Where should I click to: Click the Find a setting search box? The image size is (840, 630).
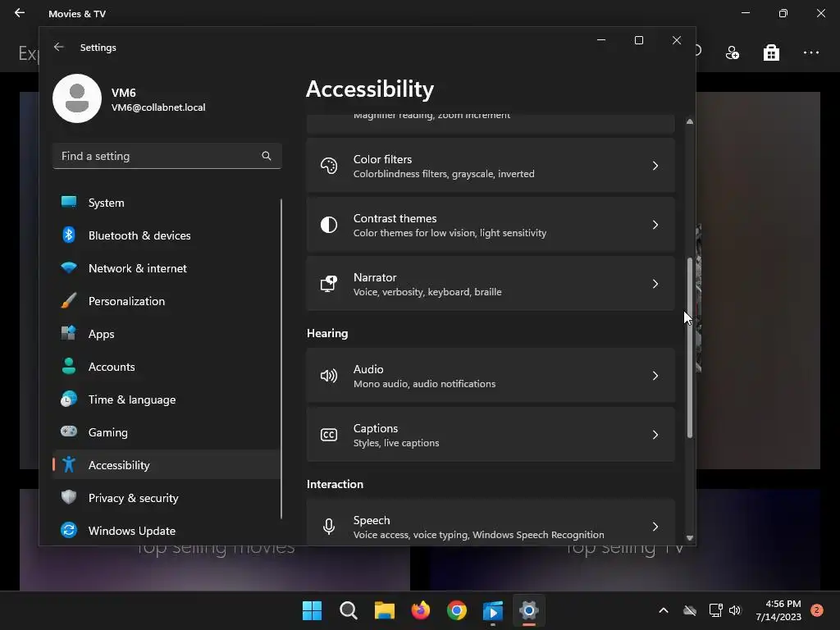(167, 156)
